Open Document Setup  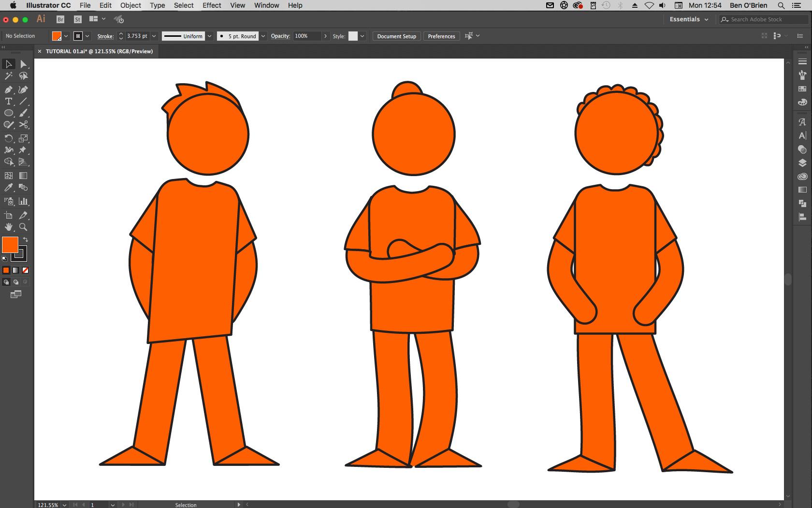[x=396, y=36]
